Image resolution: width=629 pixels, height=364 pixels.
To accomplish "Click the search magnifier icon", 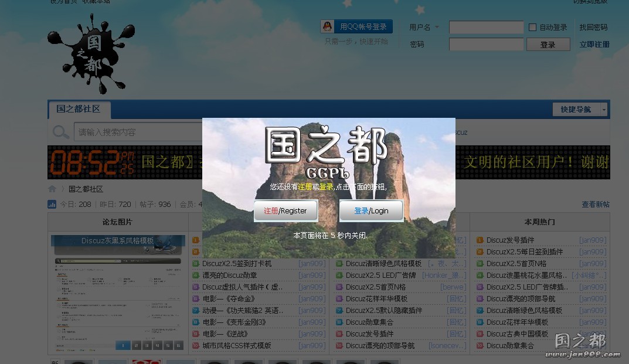I will point(60,132).
